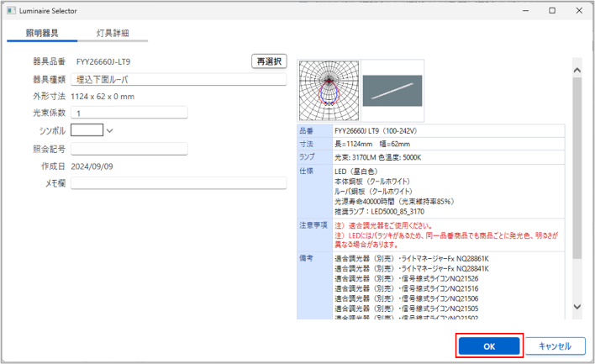
Task: Switch to the 照明器具 tab
Action: click(x=42, y=33)
